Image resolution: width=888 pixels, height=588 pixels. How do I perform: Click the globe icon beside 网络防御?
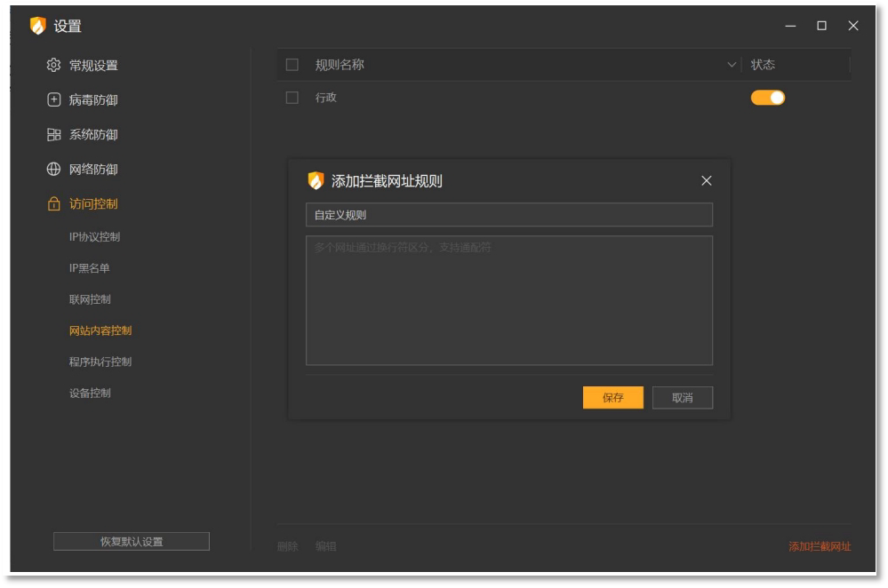[53, 170]
